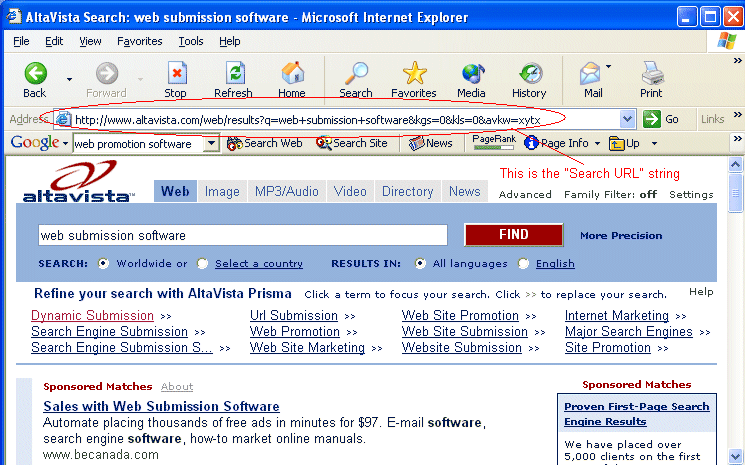
Task: Open the File menu
Action: tap(21, 41)
